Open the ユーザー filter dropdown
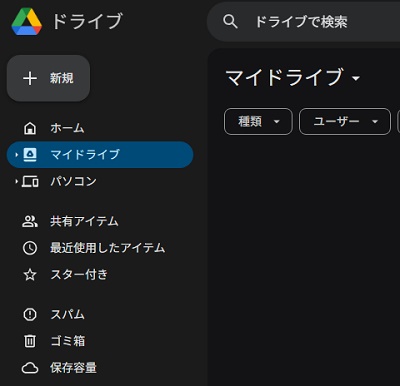The width and height of the screenshot is (400, 386). (x=345, y=121)
